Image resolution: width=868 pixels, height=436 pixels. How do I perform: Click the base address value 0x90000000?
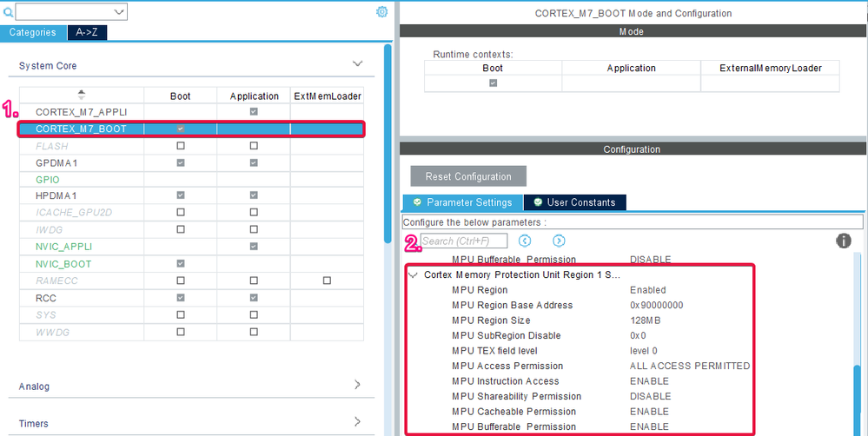(x=657, y=305)
